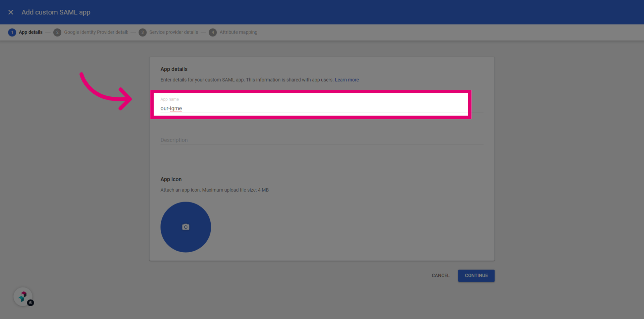Select step 2 circle in stepper
Viewport: 644px width, 319px height.
(x=57, y=32)
